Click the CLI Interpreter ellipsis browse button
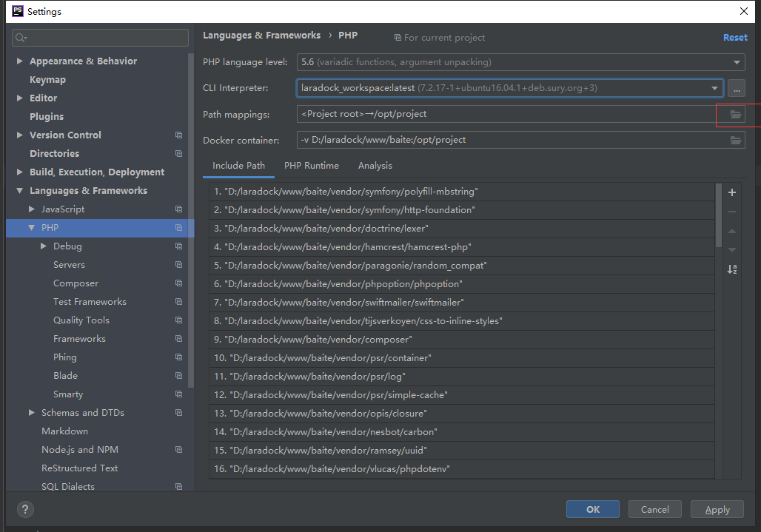The image size is (761, 532). 736,88
